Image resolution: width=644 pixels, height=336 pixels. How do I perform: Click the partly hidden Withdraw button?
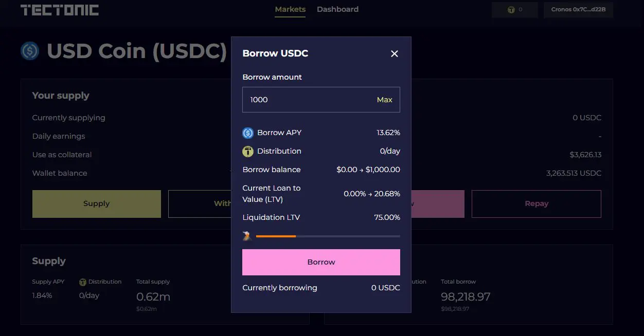200,203
